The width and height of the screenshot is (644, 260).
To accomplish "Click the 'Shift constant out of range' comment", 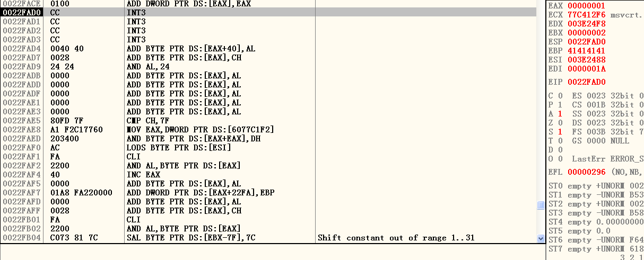I will 389,238.
